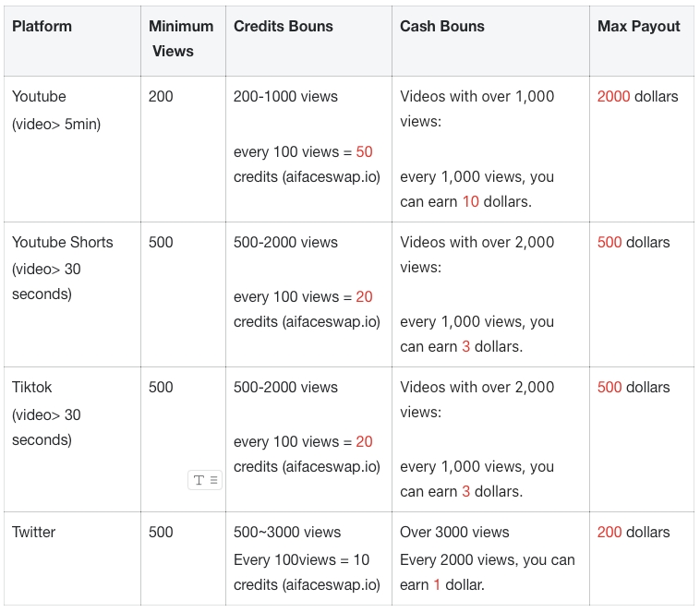The height and width of the screenshot is (612, 700).
Task: Select the Twitter platform cell
Action: pyautogui.click(x=72, y=558)
